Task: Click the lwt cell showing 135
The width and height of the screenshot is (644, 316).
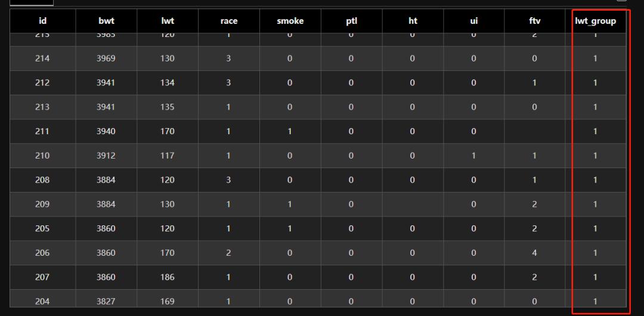Action: pos(168,107)
